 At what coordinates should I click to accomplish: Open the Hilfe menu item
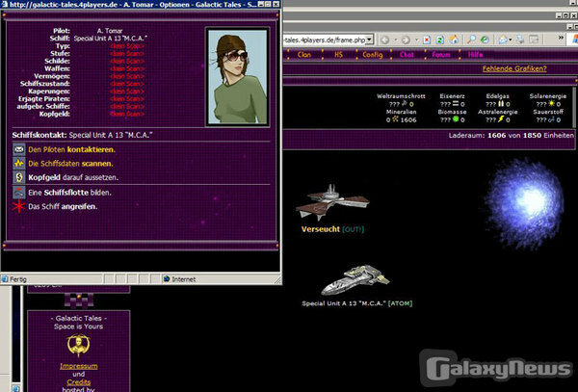coord(475,55)
